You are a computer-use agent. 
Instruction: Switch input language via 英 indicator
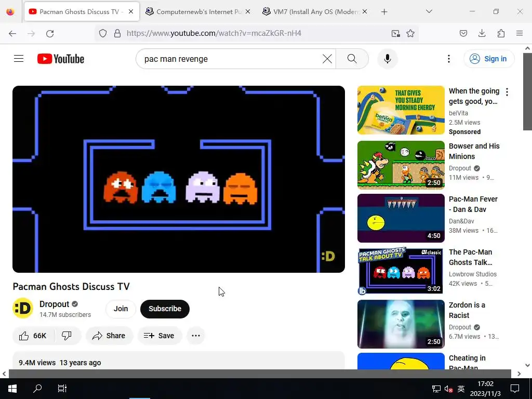click(461, 389)
